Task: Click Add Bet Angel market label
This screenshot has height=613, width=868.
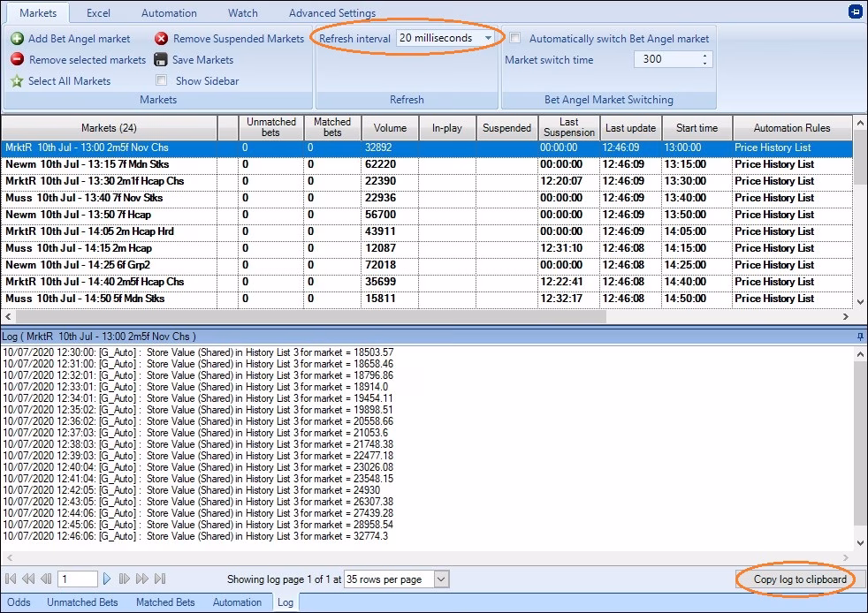Action: tap(80, 38)
